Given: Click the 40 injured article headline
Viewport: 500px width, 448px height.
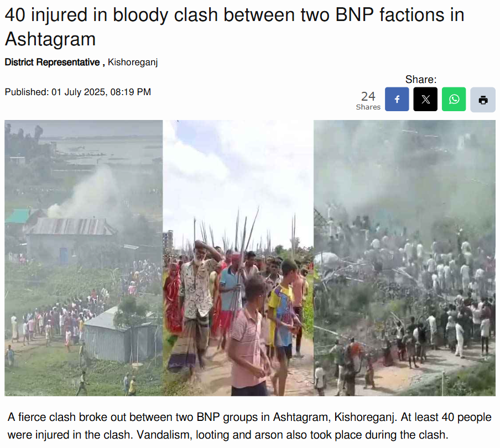Looking at the screenshot, I should coord(235,27).
